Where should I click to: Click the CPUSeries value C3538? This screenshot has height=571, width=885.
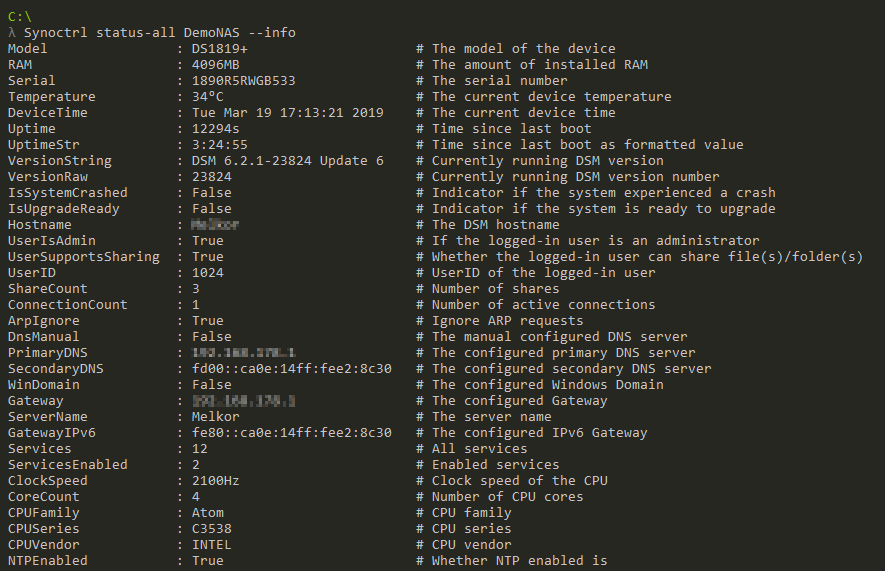click(x=211, y=529)
